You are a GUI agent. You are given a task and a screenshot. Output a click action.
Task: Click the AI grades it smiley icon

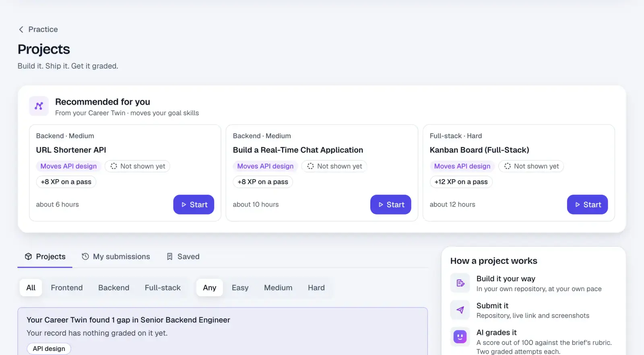(x=460, y=336)
